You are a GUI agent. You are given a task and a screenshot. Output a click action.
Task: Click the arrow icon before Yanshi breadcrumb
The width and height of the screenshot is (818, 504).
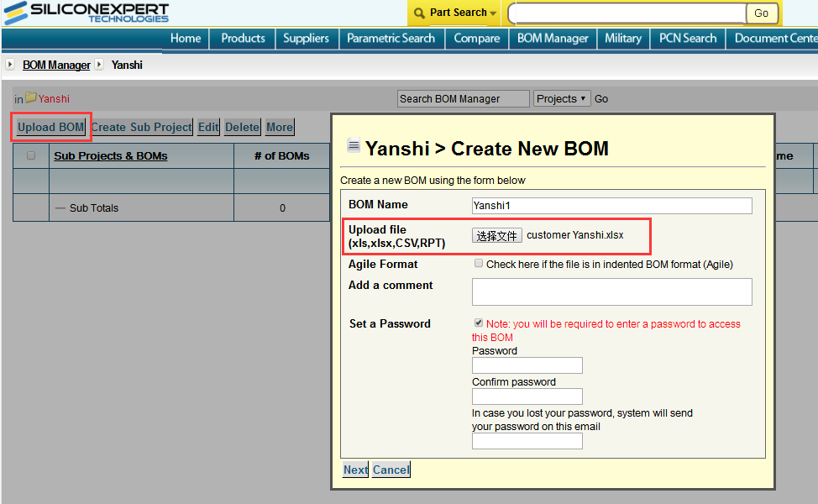tap(99, 65)
